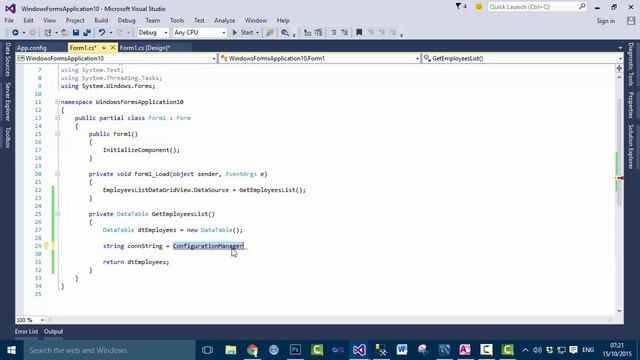This screenshot has height=360, width=640.
Task: Switch to the Form1.cs [Design] tab
Action: coord(145,48)
